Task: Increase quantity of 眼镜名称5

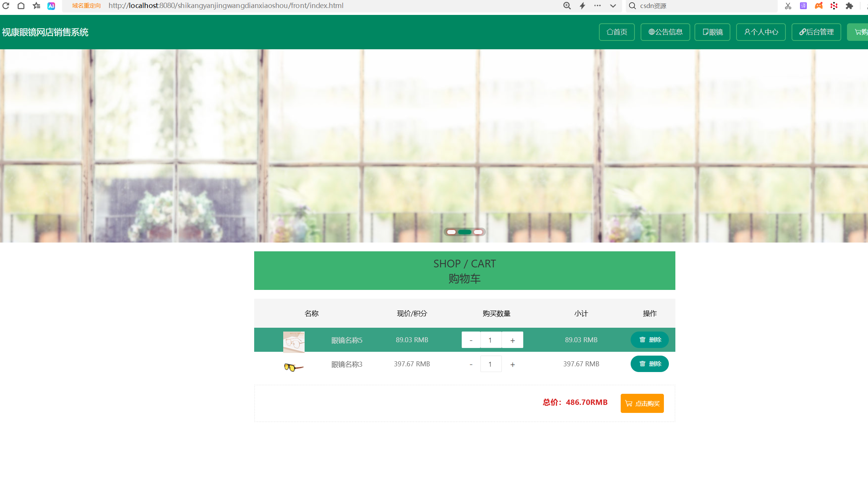Action: 513,340
